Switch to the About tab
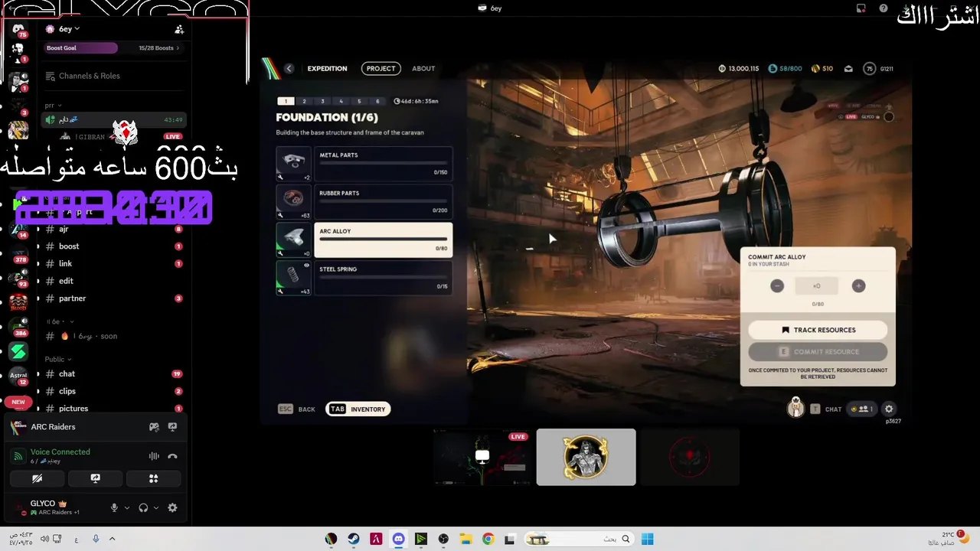The height and width of the screenshot is (551, 980). coord(423,68)
